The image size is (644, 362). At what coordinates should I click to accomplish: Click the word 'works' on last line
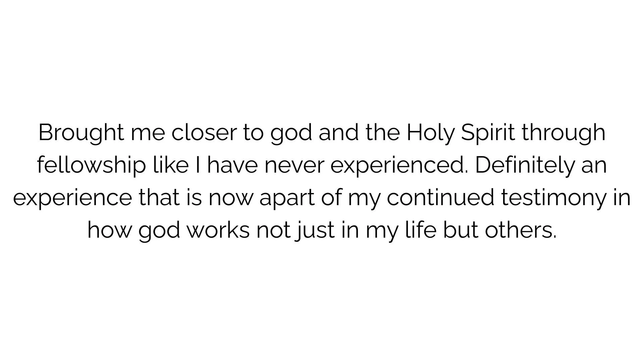tap(218, 230)
